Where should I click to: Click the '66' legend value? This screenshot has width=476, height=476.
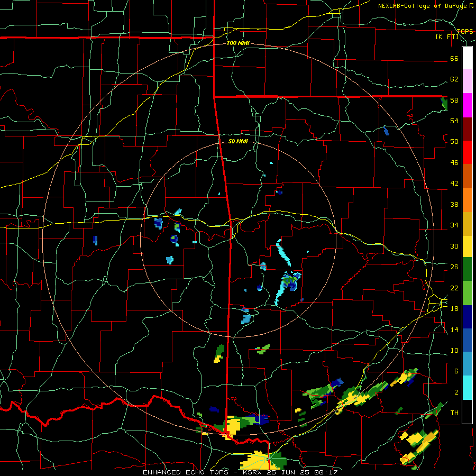click(x=454, y=58)
